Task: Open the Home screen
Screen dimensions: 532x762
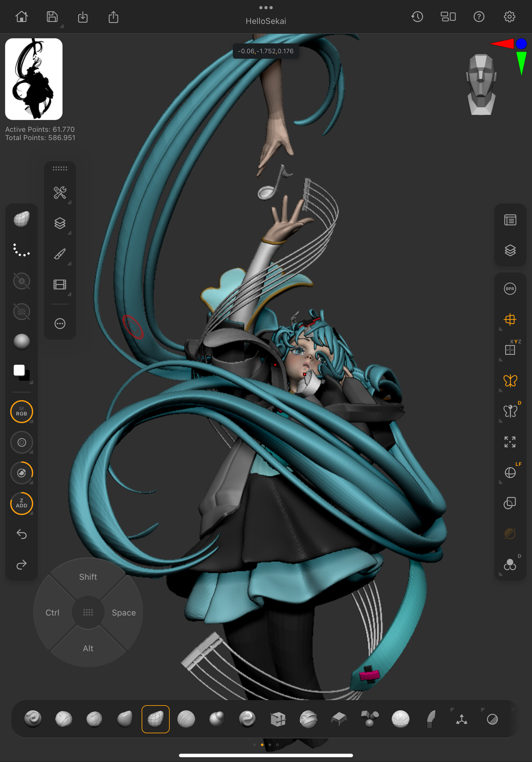Action: (22, 17)
